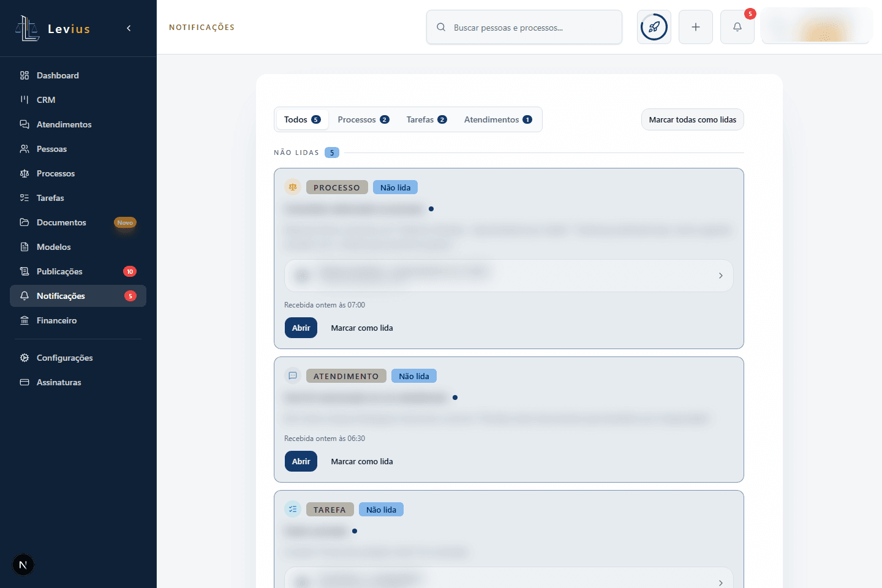Viewport: 882px width, 588px height.
Task: Mark the ATENDIMENTO notification as read
Action: [x=362, y=461]
